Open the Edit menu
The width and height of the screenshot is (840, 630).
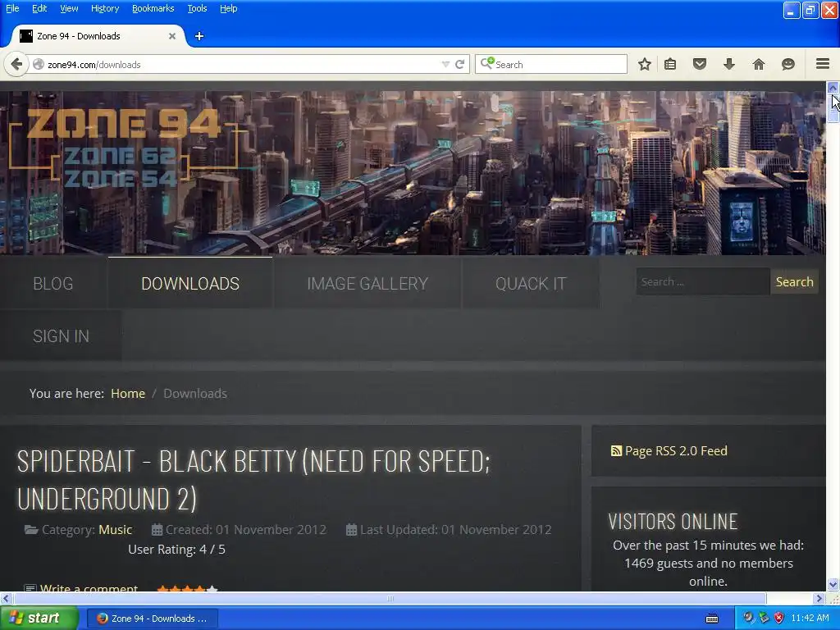click(x=39, y=8)
